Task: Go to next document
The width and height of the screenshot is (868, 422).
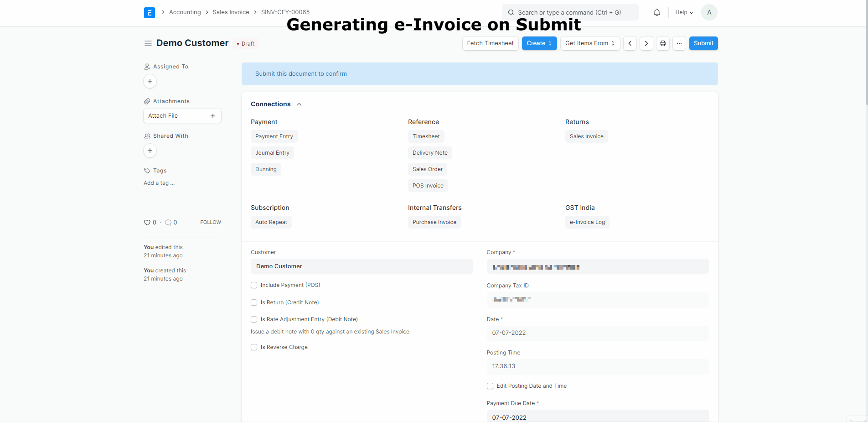Action: tap(646, 43)
